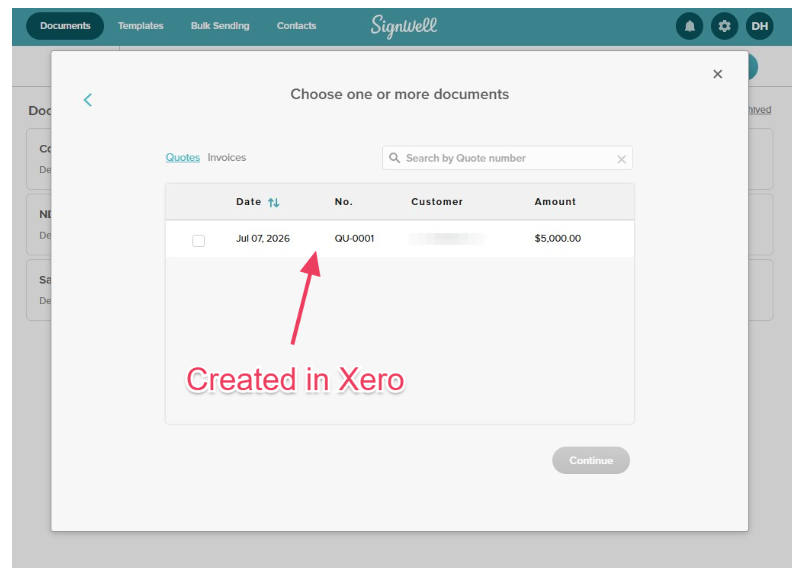Select the QU-0001 quote checkbox

click(198, 240)
